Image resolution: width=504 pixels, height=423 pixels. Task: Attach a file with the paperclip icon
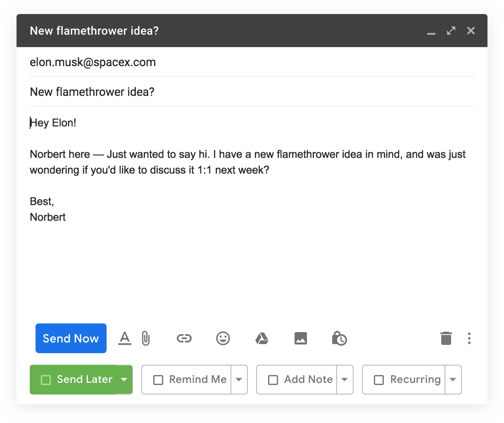(x=146, y=338)
